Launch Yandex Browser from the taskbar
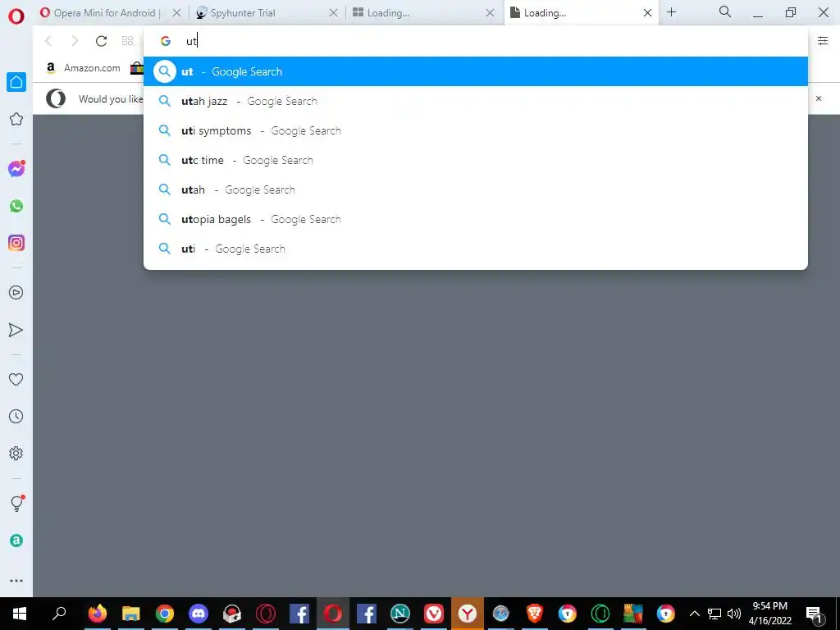Image resolution: width=840 pixels, height=630 pixels. [x=467, y=614]
